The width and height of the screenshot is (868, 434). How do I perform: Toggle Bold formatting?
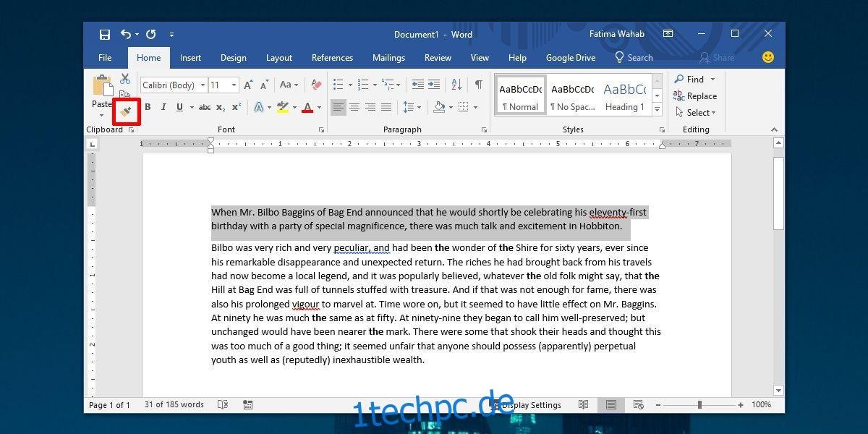(148, 107)
